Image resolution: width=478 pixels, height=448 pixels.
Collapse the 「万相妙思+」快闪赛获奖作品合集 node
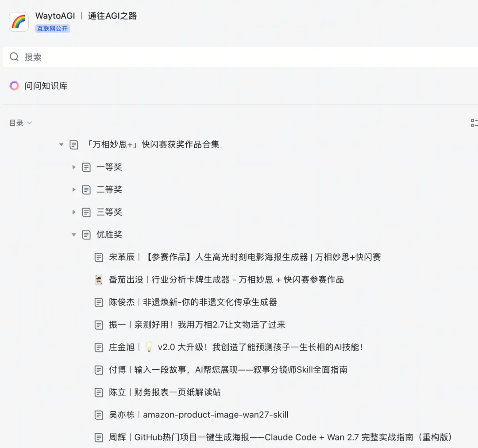[x=61, y=144]
